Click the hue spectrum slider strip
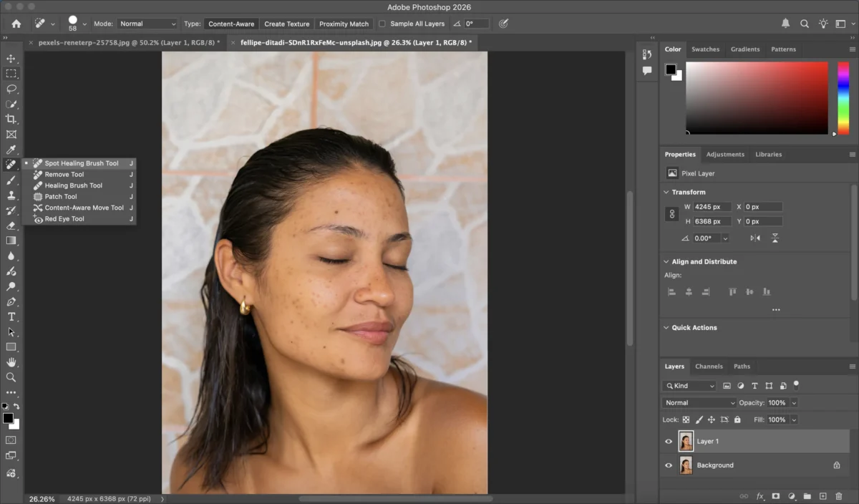The width and height of the screenshot is (859, 504). coord(843,97)
